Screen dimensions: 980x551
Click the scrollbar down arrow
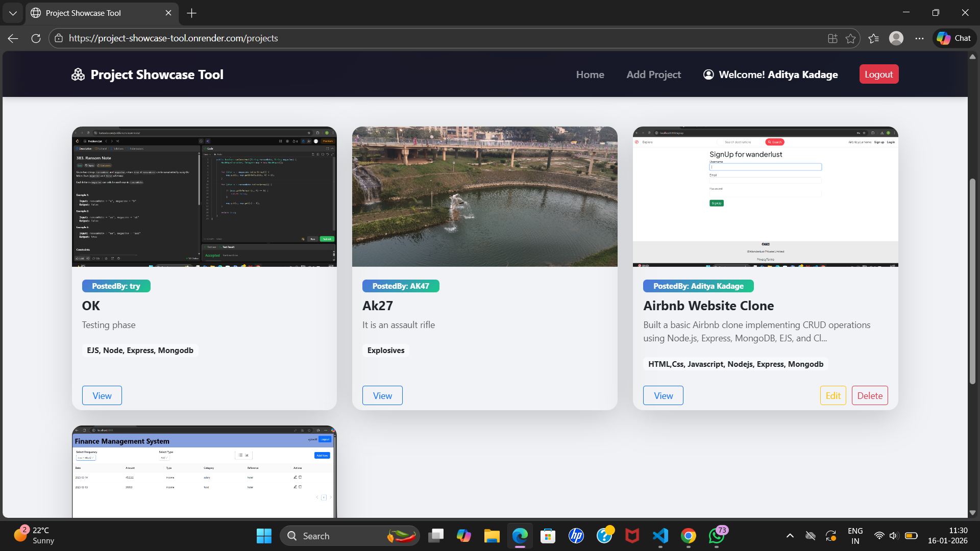tap(972, 512)
